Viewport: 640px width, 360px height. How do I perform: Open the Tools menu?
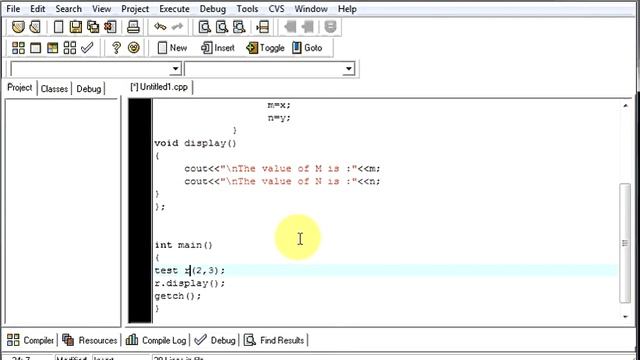[x=247, y=9]
